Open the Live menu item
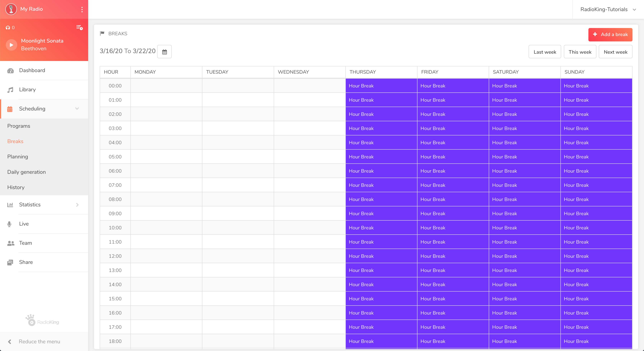Image resolution: width=644 pixels, height=351 pixels. tap(44, 224)
